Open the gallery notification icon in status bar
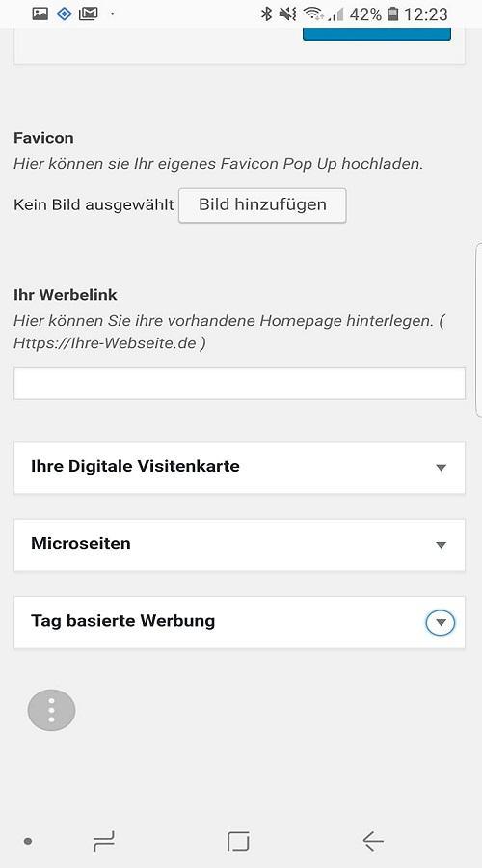 (x=40, y=14)
